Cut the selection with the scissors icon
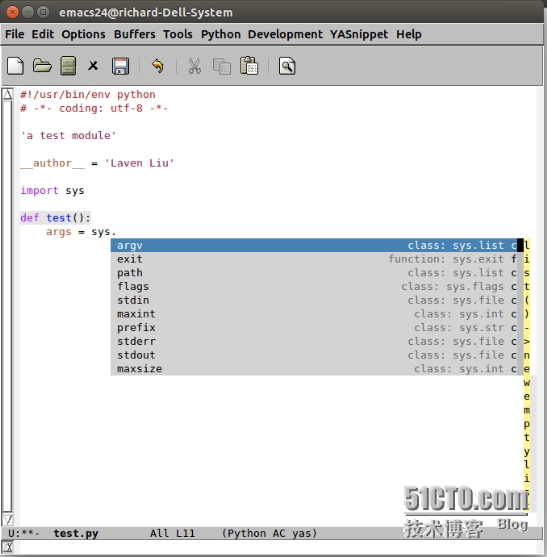547x557 pixels. [194, 66]
